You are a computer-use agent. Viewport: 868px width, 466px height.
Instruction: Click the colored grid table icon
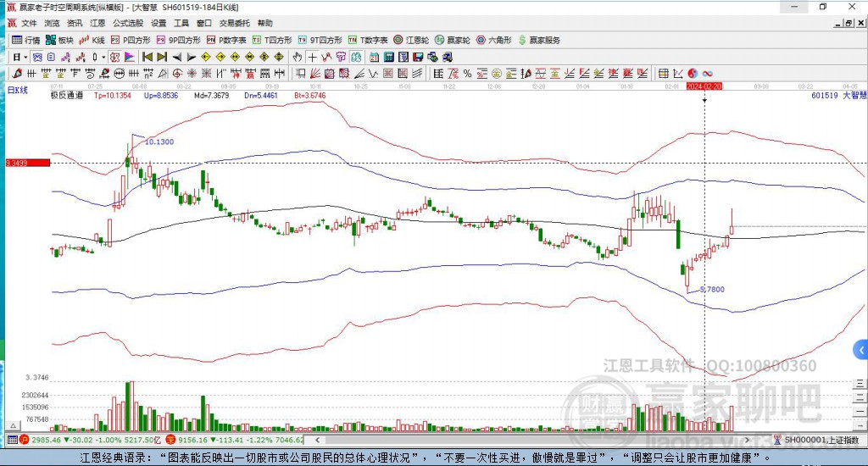tap(663, 73)
